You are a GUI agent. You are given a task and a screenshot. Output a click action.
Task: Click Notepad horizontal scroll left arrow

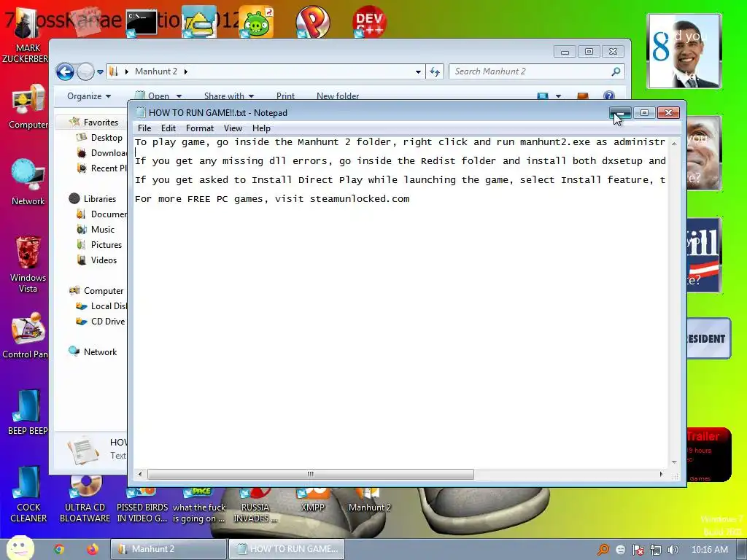coord(140,474)
